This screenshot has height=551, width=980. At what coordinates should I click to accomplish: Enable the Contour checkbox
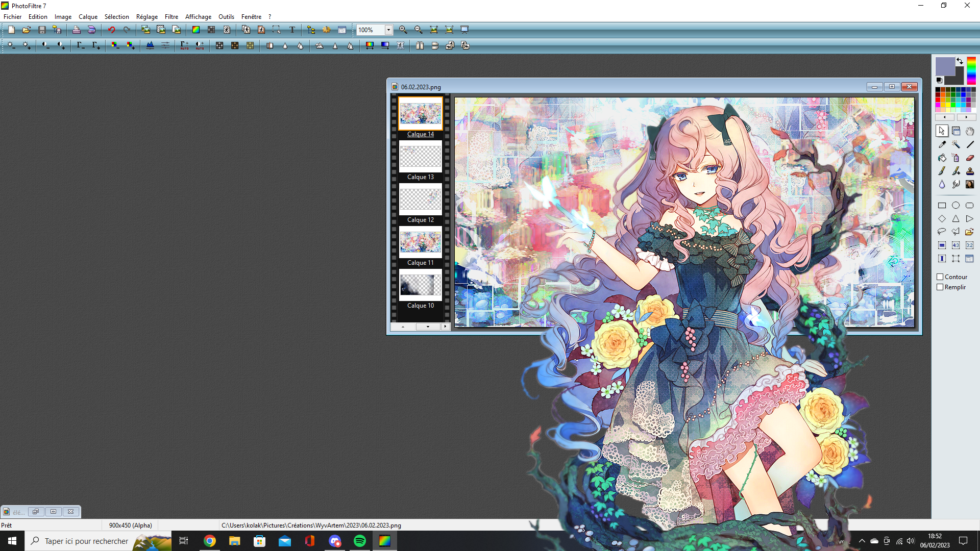pos(940,277)
